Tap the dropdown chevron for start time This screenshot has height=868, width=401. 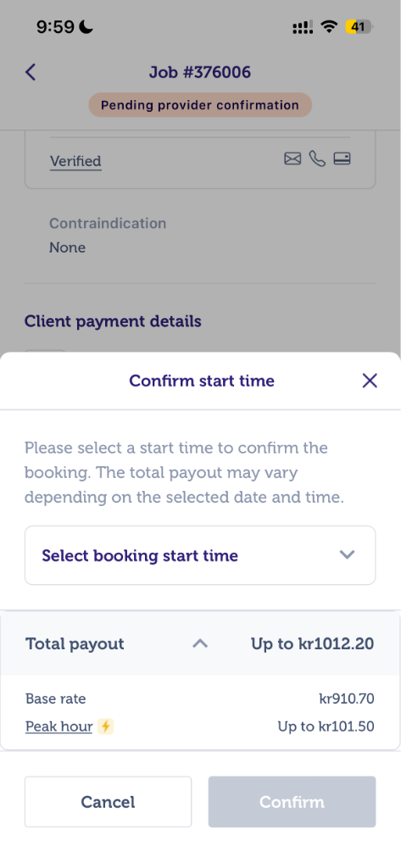[348, 554]
